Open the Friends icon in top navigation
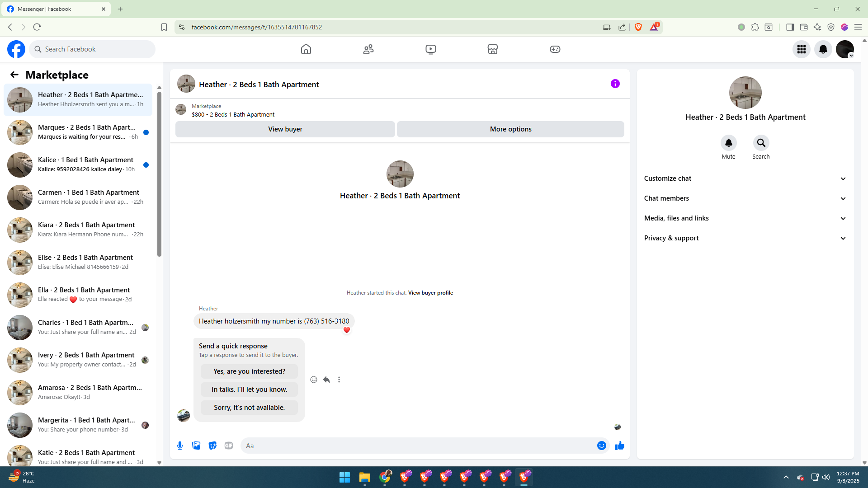868x488 pixels. click(x=368, y=49)
